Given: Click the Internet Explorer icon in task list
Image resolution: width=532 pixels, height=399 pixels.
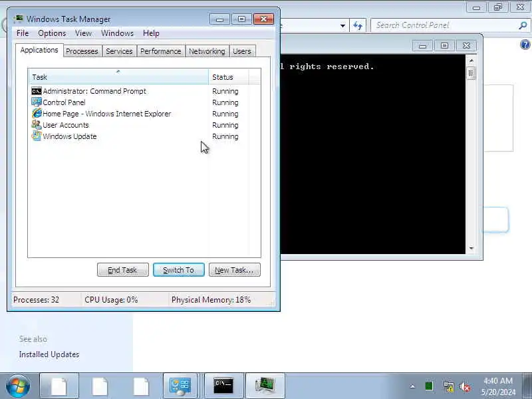Looking at the screenshot, I should pyautogui.click(x=37, y=113).
